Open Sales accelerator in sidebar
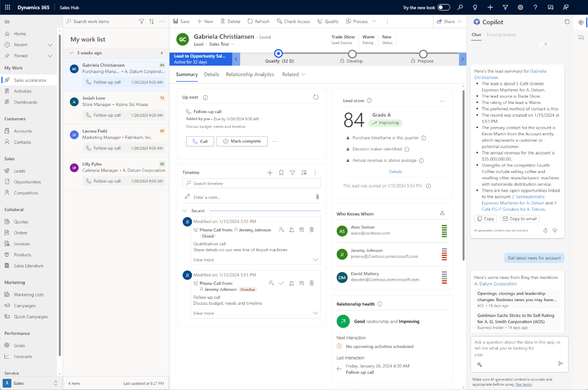Viewport: 588px width, 390px height. click(x=30, y=80)
